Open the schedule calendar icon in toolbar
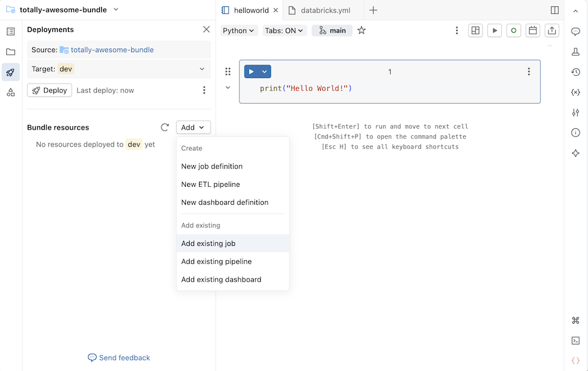Screen dimensions: 588x371 [x=533, y=30]
